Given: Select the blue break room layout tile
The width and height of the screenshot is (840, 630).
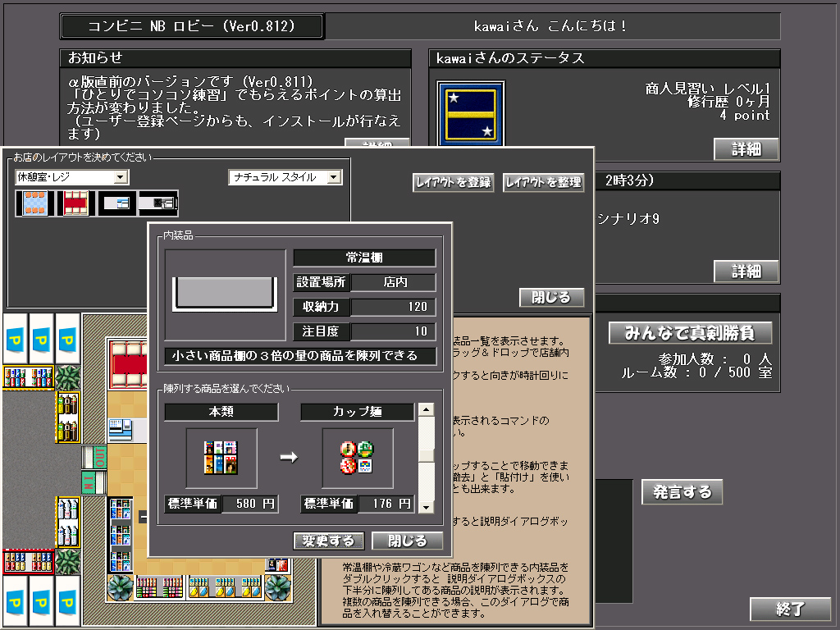Looking at the screenshot, I should tap(34, 203).
